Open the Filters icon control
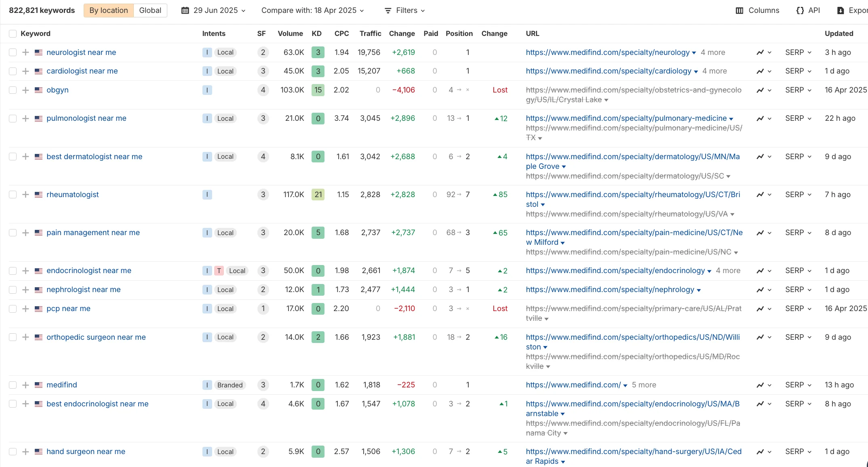 [387, 11]
